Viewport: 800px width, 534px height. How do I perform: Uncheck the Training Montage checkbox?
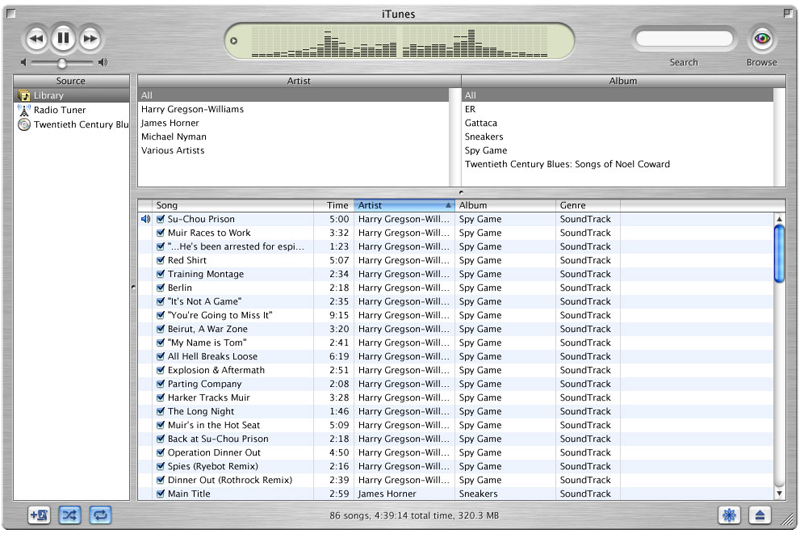(160, 274)
